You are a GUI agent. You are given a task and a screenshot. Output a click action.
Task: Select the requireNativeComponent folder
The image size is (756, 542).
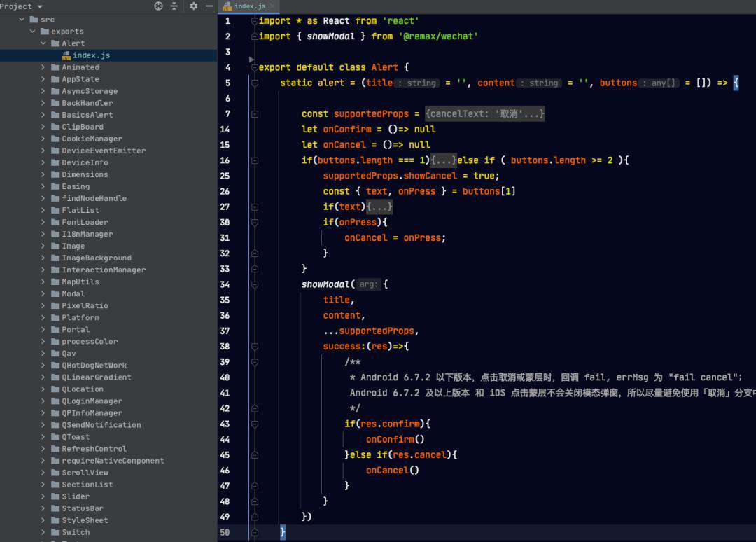click(x=113, y=461)
